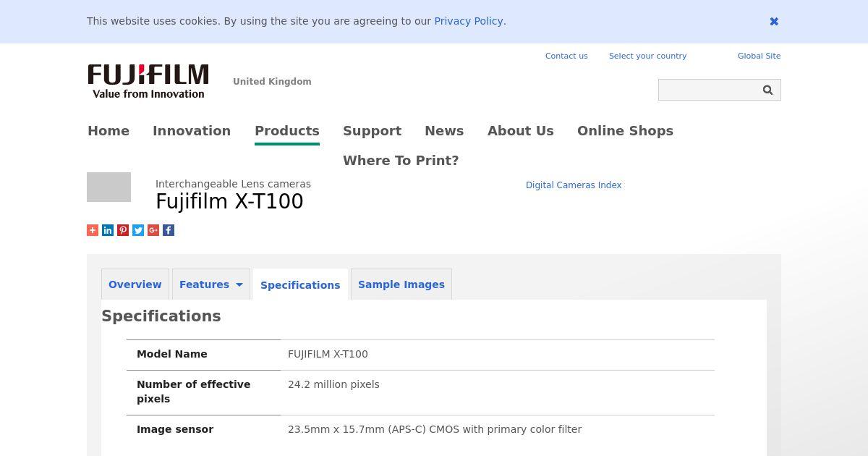Click the X-T100 product thumbnail
This screenshot has height=456, width=868.
point(109,187)
